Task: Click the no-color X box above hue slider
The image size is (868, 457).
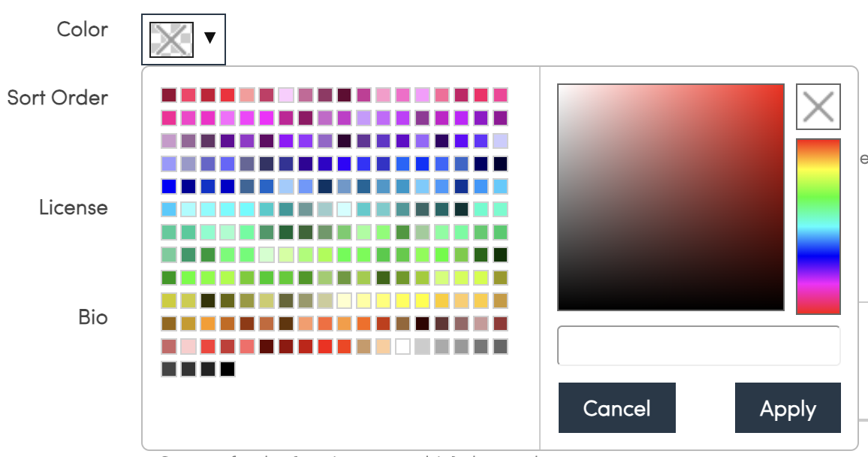Action: pos(818,106)
